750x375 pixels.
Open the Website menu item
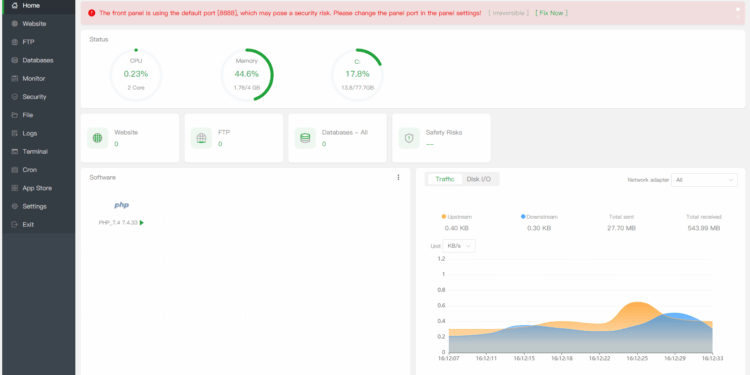[39, 23]
